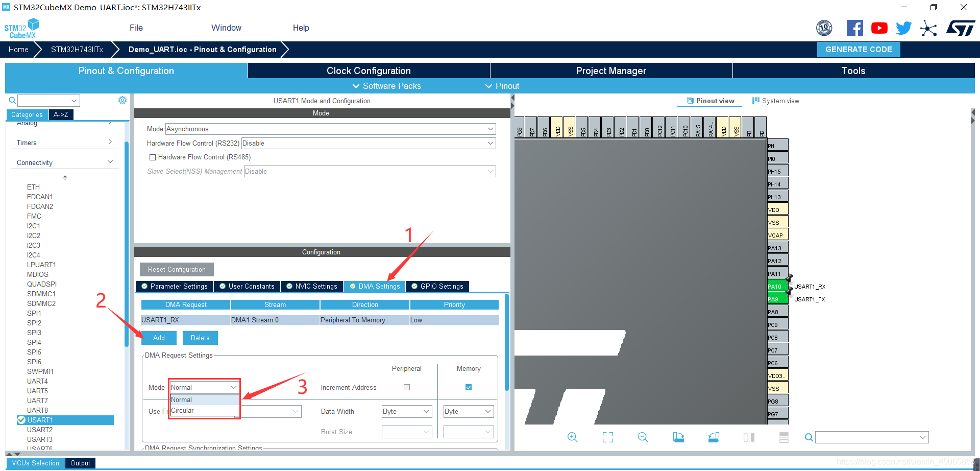The height and width of the screenshot is (471, 980).
Task: Open Parameter Settings tab
Action: click(175, 286)
